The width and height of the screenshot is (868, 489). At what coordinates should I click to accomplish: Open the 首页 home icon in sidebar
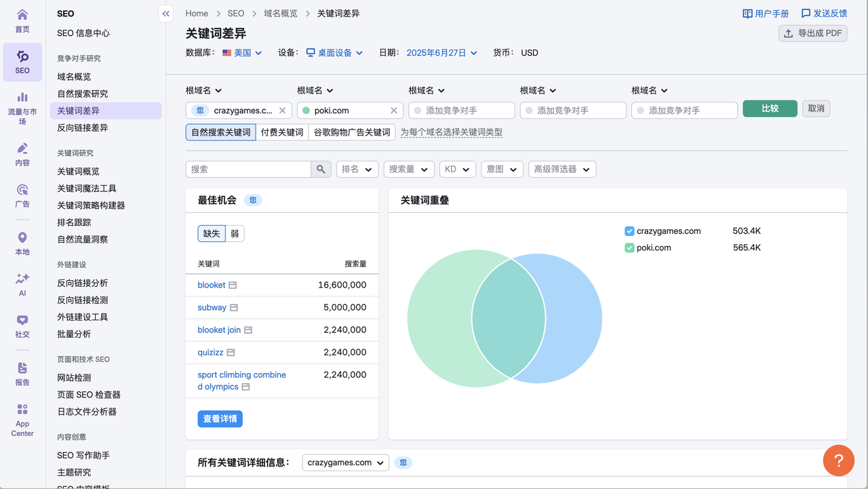pos(22,16)
